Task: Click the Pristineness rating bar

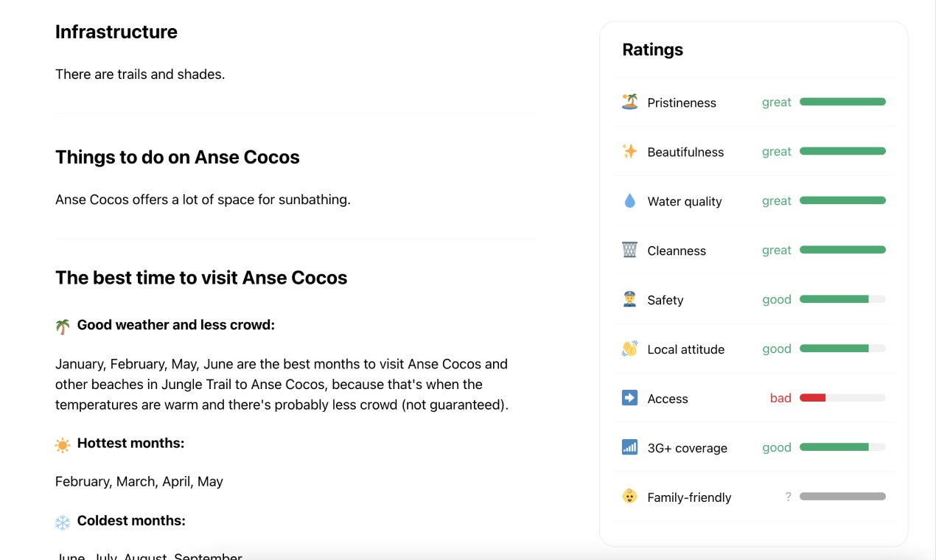Action: tap(842, 102)
